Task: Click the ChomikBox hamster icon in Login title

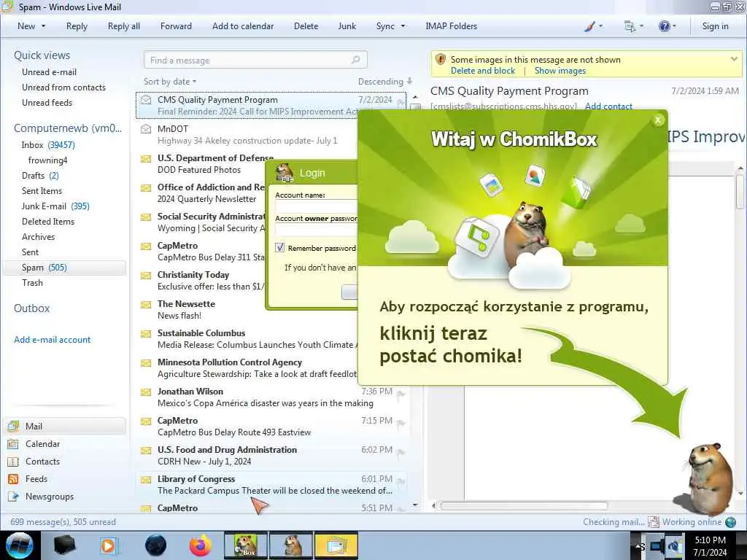Action: (x=285, y=173)
